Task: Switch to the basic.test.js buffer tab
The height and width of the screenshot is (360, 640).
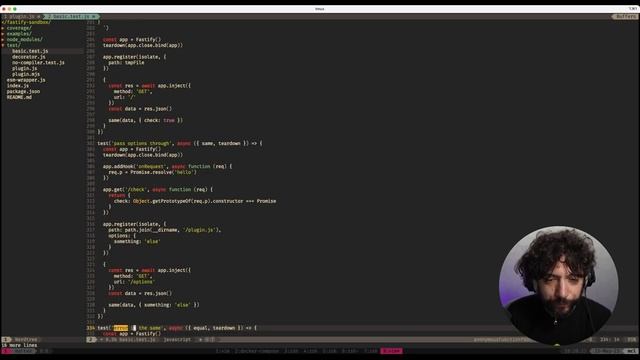Action: point(71,16)
